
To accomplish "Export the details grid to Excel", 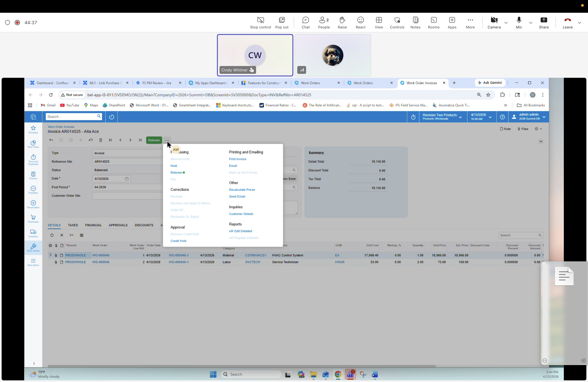I will pyautogui.click(x=82, y=235).
